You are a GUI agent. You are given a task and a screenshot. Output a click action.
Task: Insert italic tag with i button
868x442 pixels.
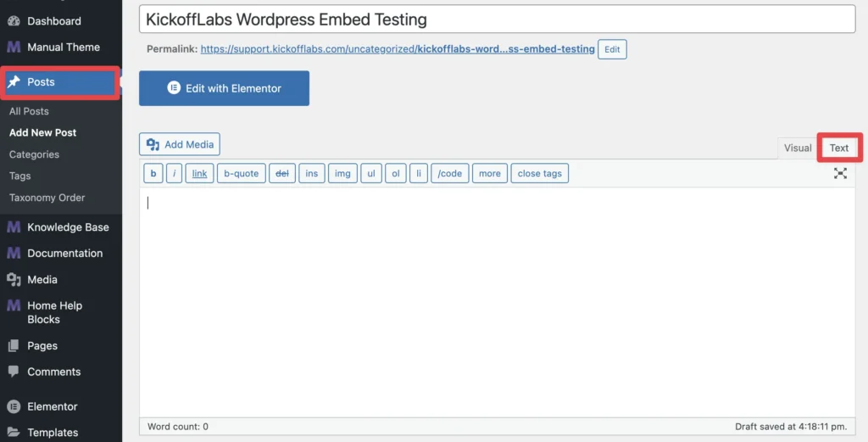coord(174,173)
